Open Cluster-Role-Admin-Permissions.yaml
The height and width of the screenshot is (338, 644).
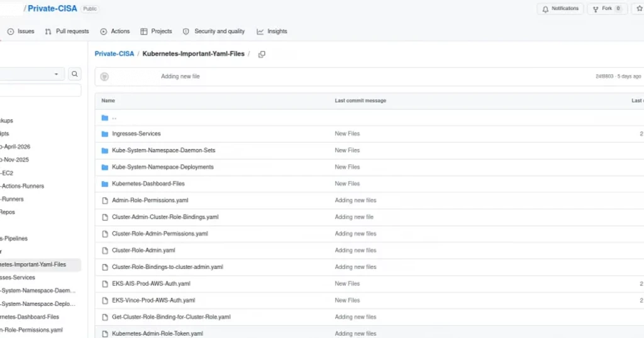coord(160,234)
